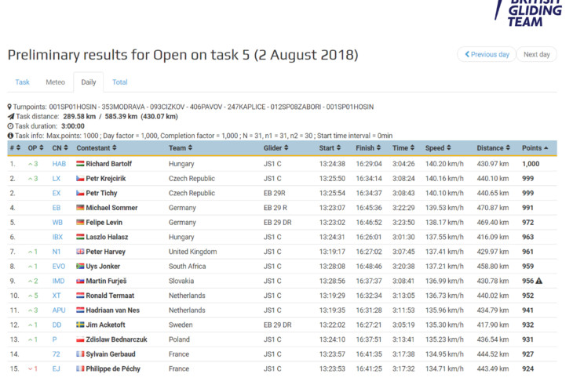
Task: Sort results by Contestant column header
Action: click(93, 147)
